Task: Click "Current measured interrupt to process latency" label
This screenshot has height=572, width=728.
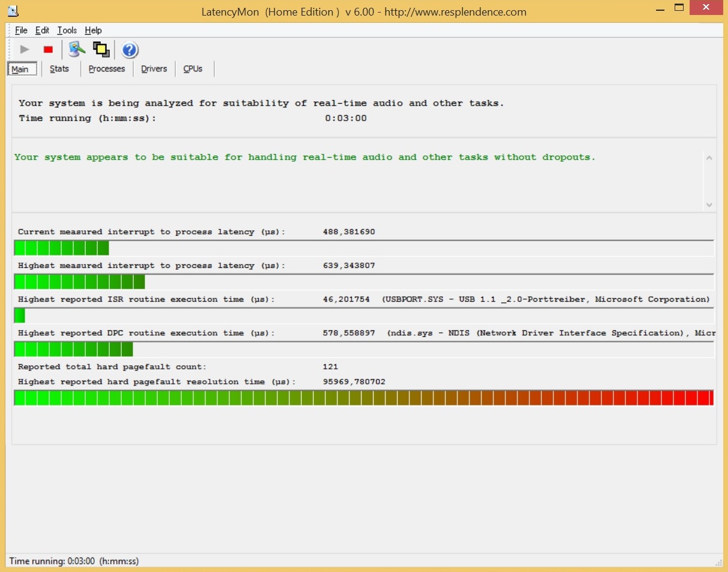Action: pos(152,232)
